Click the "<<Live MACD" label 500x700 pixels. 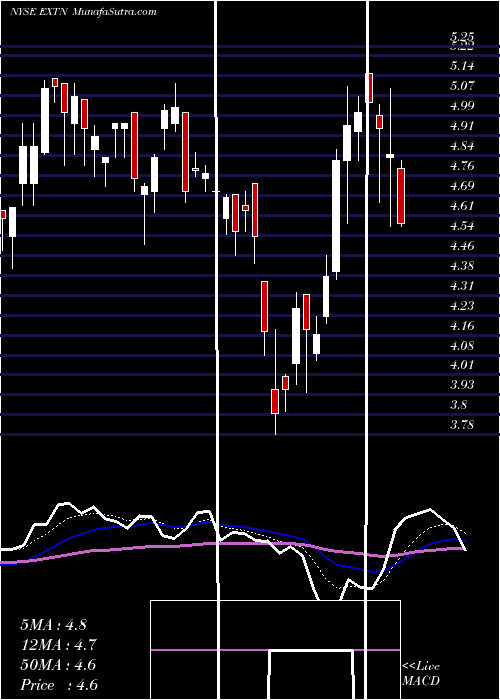(421, 673)
